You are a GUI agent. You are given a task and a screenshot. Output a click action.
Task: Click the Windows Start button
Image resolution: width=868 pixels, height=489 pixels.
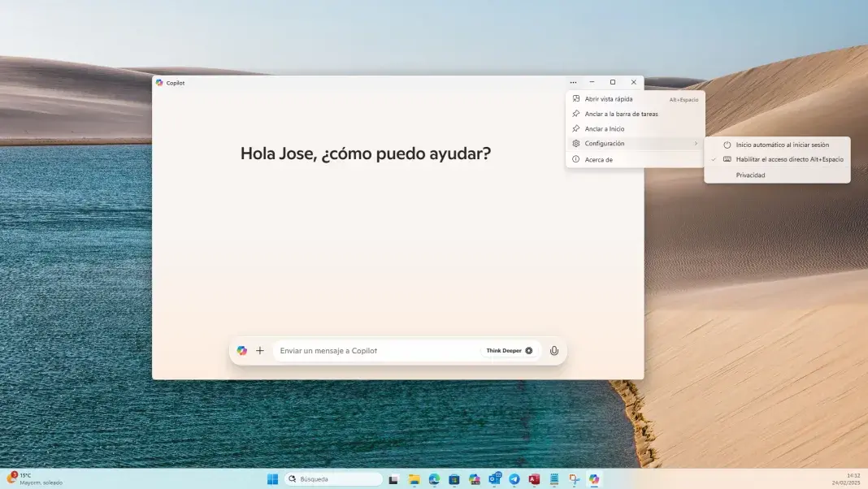[272, 479]
